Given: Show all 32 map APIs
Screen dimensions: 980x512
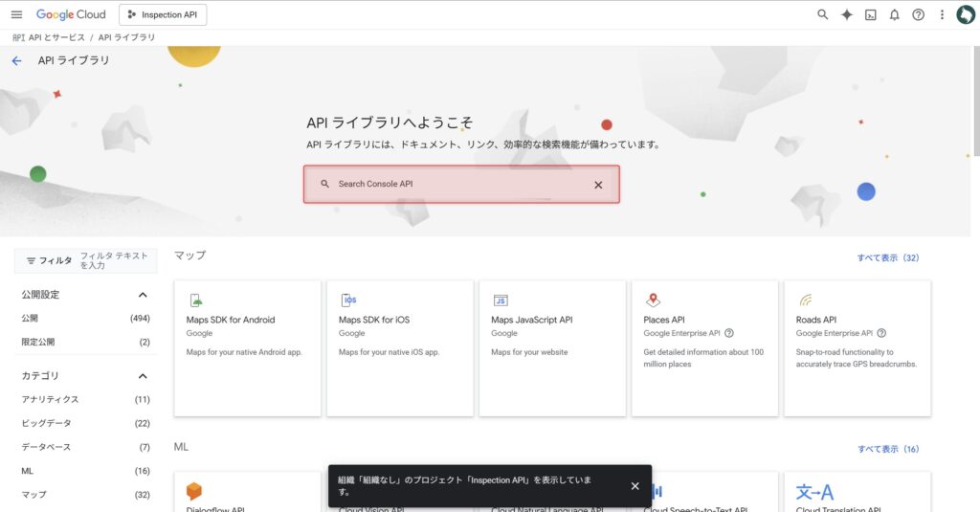Looking at the screenshot, I should click(887, 257).
